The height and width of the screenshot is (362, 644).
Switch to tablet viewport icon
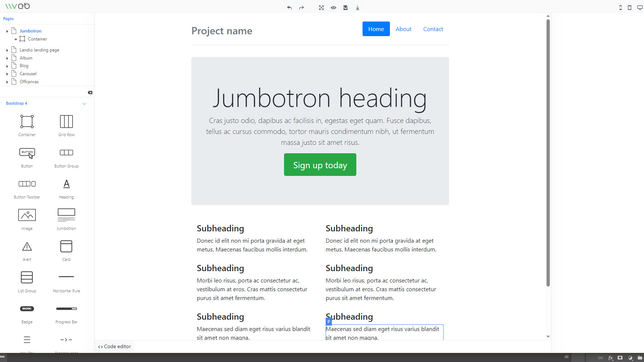630,8
